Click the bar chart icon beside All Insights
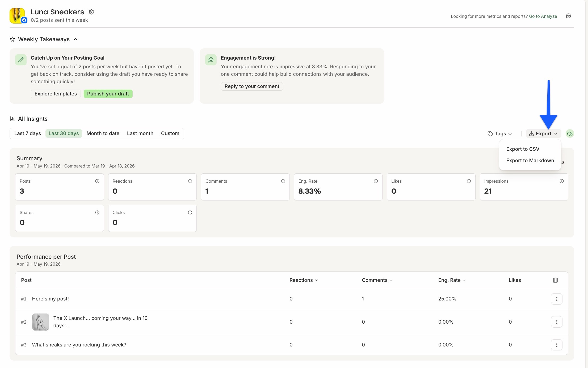 pos(12,119)
